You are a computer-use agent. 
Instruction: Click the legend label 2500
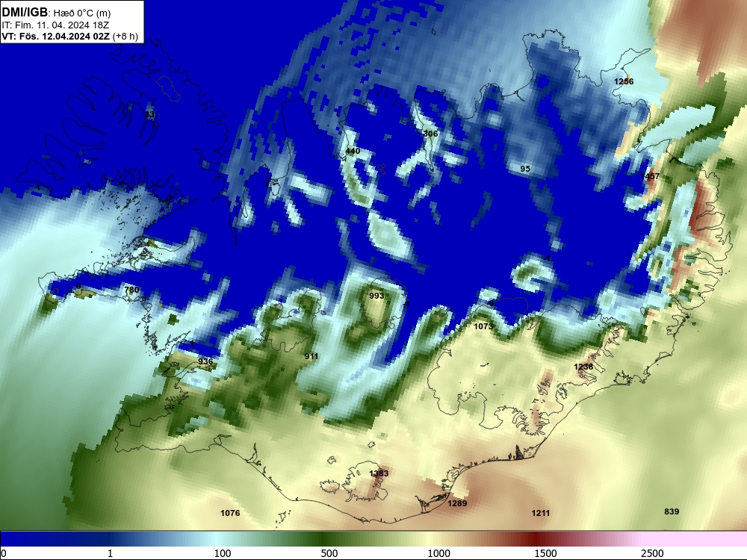(x=651, y=553)
